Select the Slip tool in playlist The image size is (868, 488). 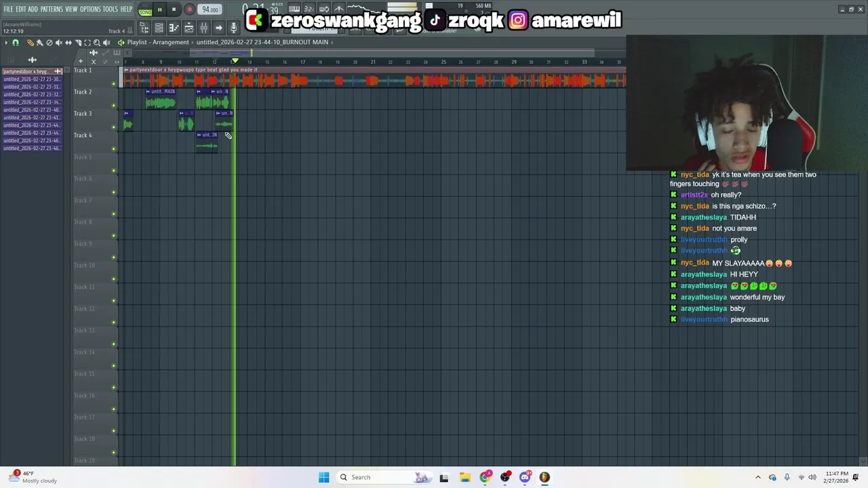68,43
